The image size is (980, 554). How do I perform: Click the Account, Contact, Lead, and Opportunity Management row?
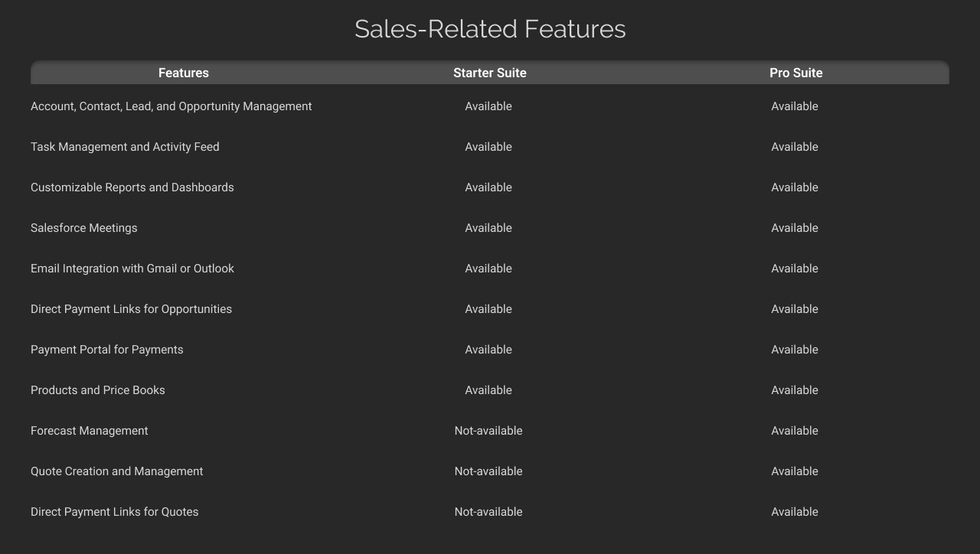tap(171, 106)
